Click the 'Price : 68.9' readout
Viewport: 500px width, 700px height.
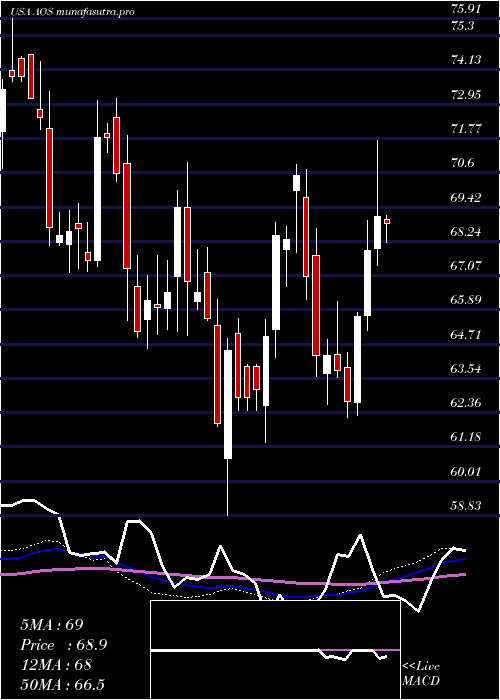point(64,645)
